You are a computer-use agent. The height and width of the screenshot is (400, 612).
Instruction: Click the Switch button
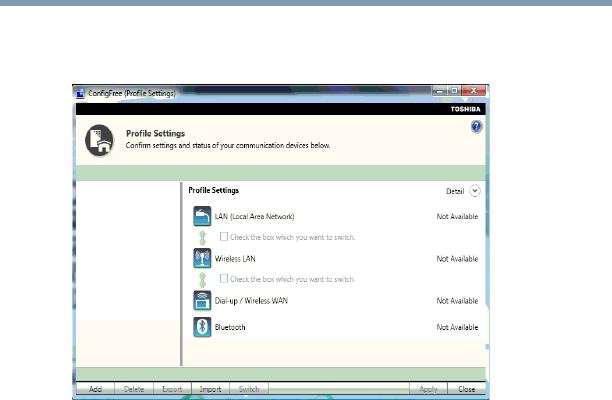[249, 389]
